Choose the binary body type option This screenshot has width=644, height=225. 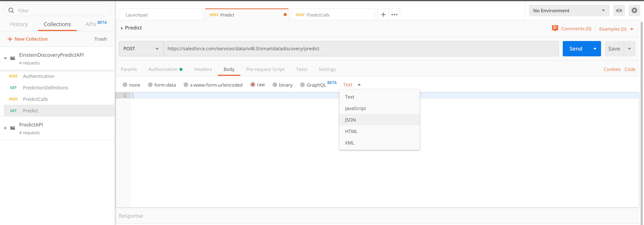(x=275, y=85)
